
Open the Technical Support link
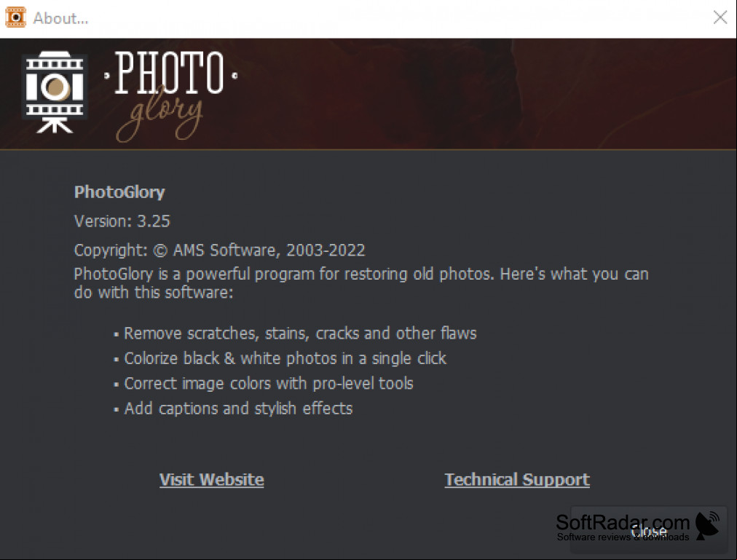click(517, 480)
